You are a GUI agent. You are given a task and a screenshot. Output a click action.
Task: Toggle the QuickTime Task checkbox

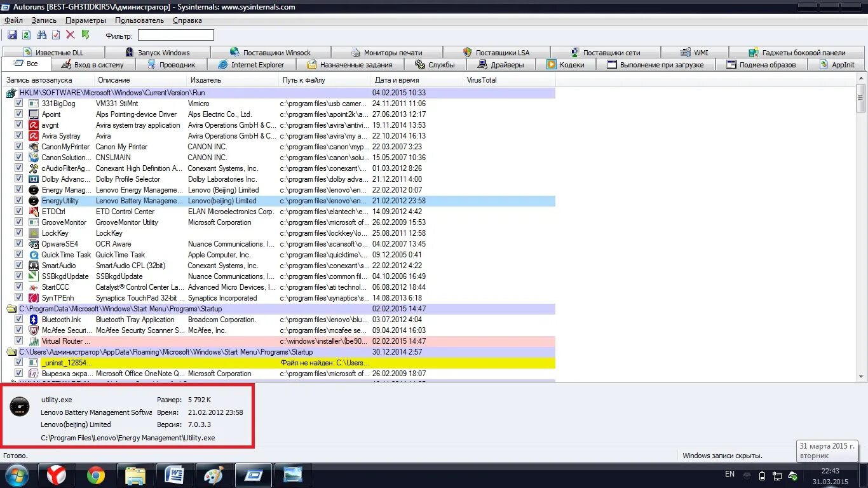click(19, 255)
